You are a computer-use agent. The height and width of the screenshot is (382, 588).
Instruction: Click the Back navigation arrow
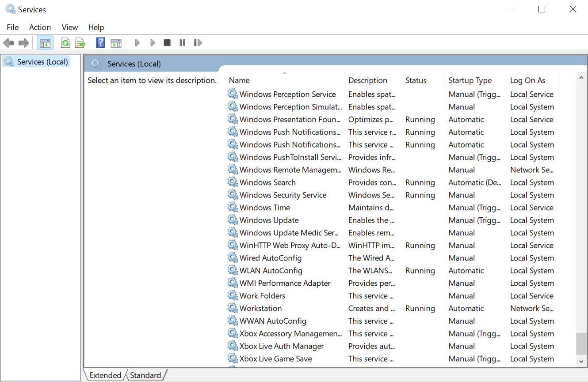[x=8, y=42]
